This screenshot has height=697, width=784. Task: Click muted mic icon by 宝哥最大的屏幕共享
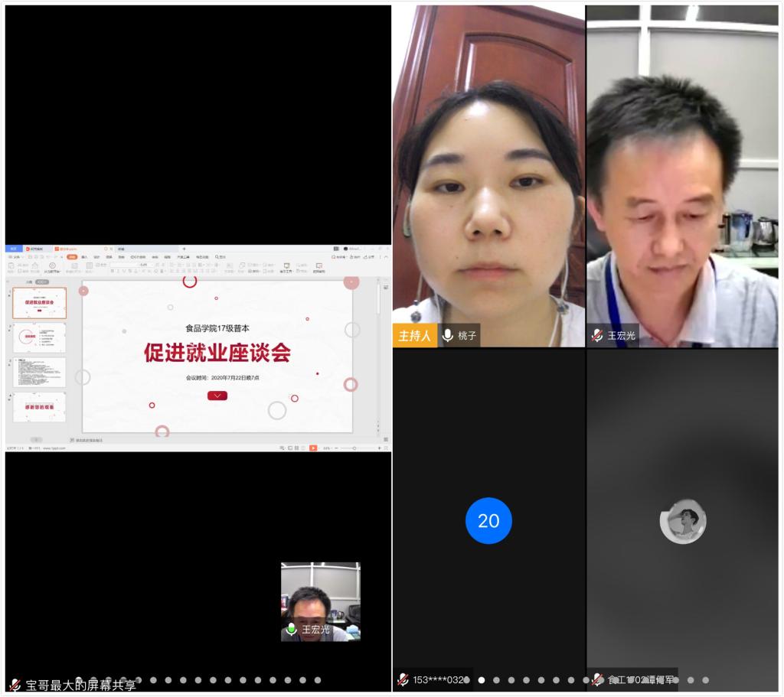(15, 685)
